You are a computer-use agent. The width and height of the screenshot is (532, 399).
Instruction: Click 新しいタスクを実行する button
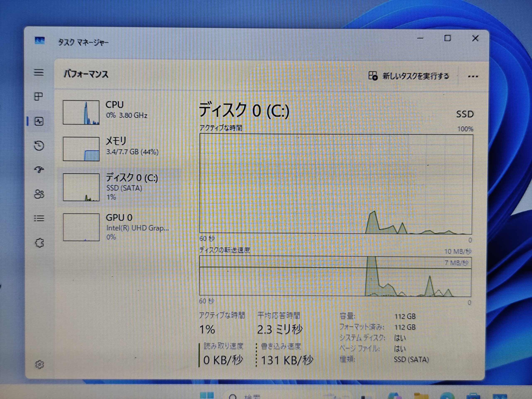[409, 76]
